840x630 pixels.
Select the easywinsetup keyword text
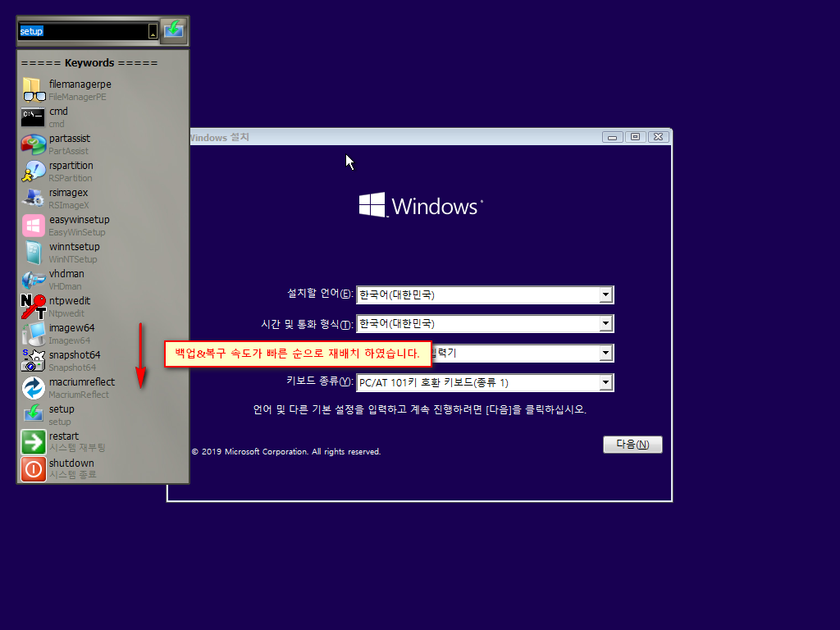coord(80,220)
